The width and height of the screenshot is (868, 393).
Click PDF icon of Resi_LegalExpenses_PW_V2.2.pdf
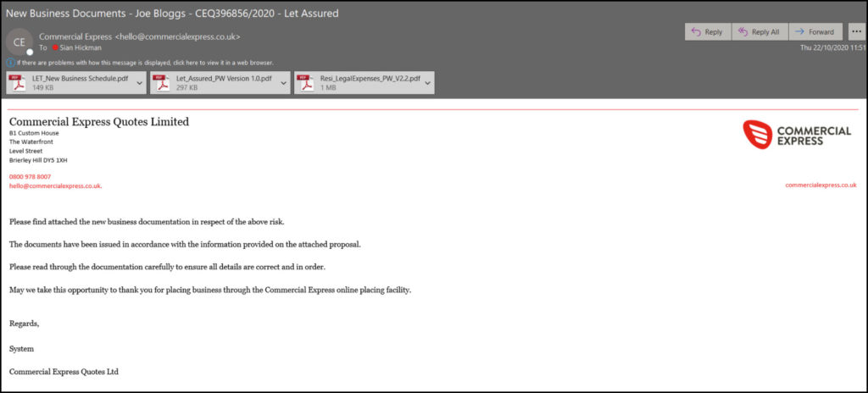click(305, 82)
